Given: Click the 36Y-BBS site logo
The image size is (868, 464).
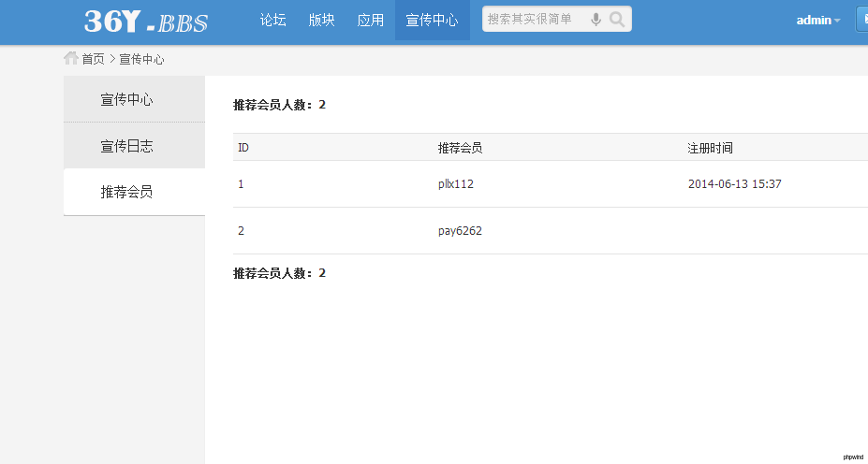Looking at the screenshot, I should pyautogui.click(x=145, y=21).
